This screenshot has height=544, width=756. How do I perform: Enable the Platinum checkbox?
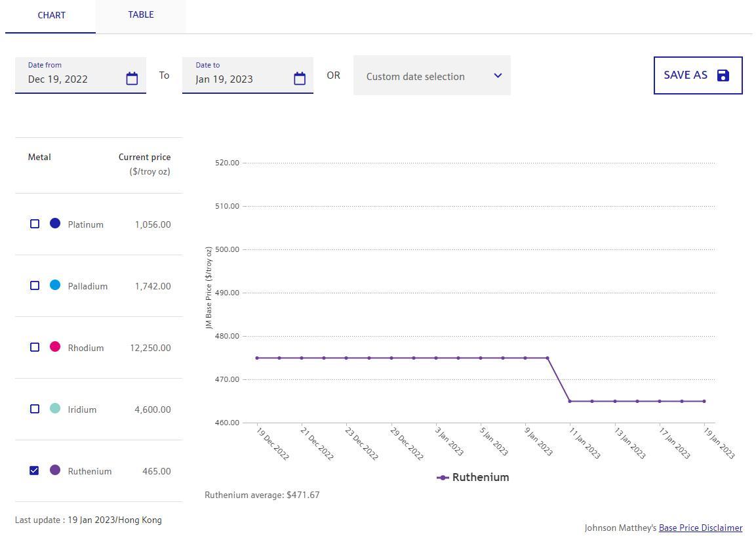[35, 224]
